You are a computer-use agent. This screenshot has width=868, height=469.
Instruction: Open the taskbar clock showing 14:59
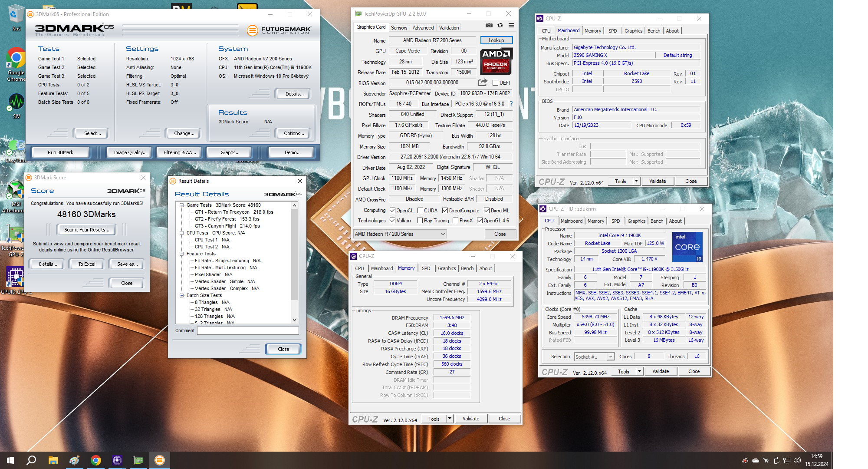pyautogui.click(x=816, y=460)
